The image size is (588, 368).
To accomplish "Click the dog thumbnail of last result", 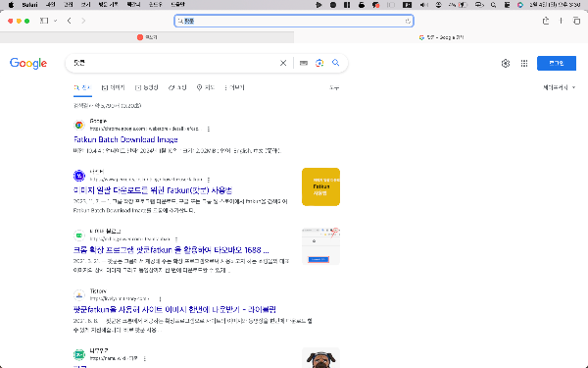I will click(x=321, y=358).
